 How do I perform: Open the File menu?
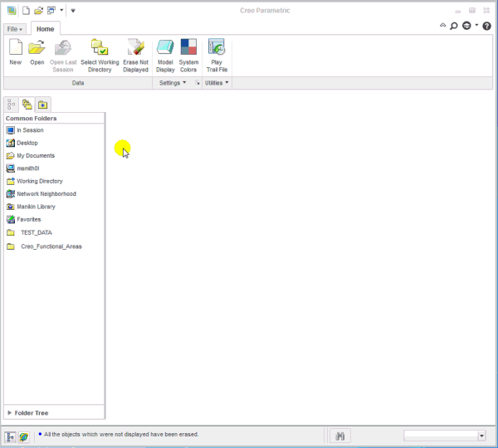pos(15,29)
